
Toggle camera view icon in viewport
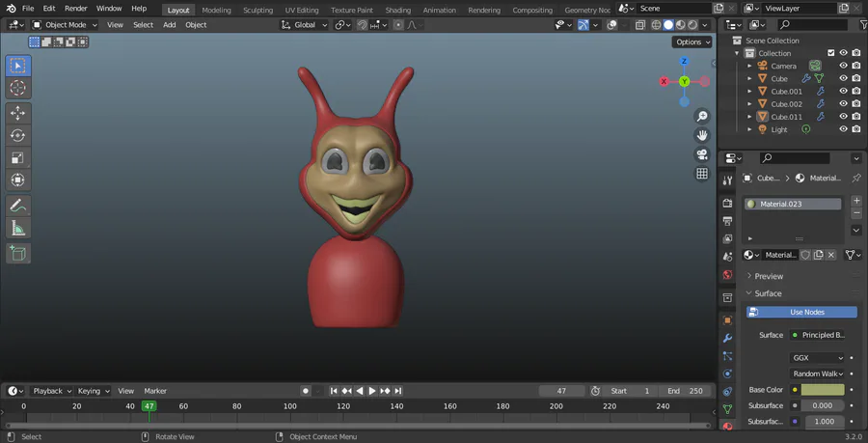pos(702,154)
